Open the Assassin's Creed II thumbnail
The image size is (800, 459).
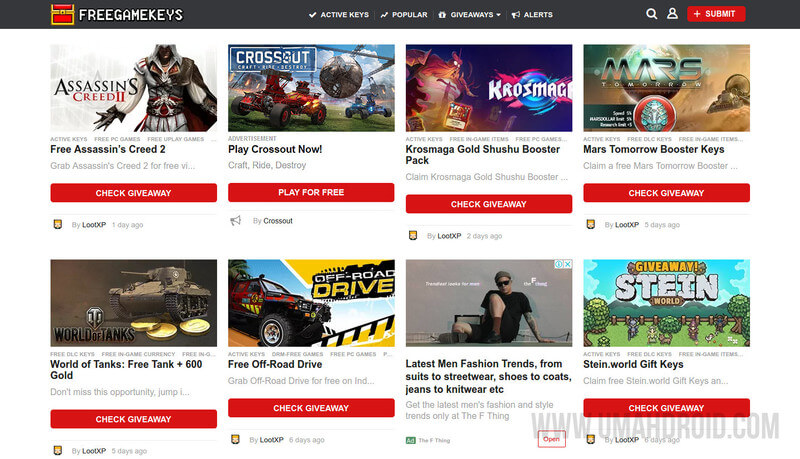click(133, 88)
